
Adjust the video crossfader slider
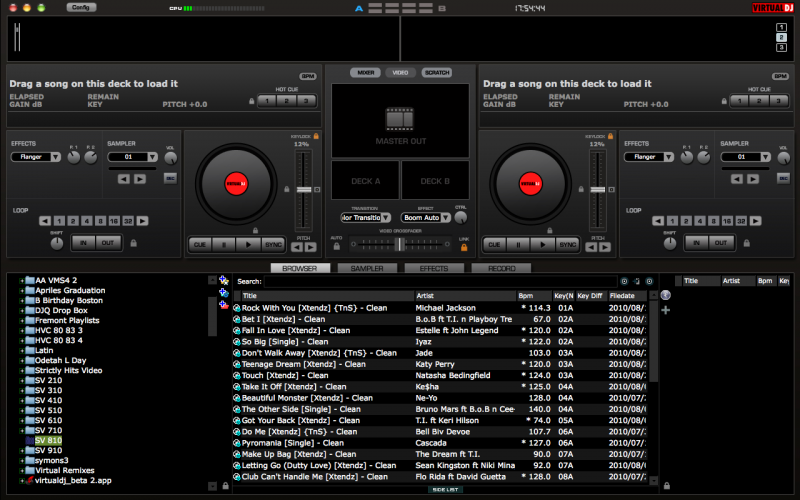point(400,244)
